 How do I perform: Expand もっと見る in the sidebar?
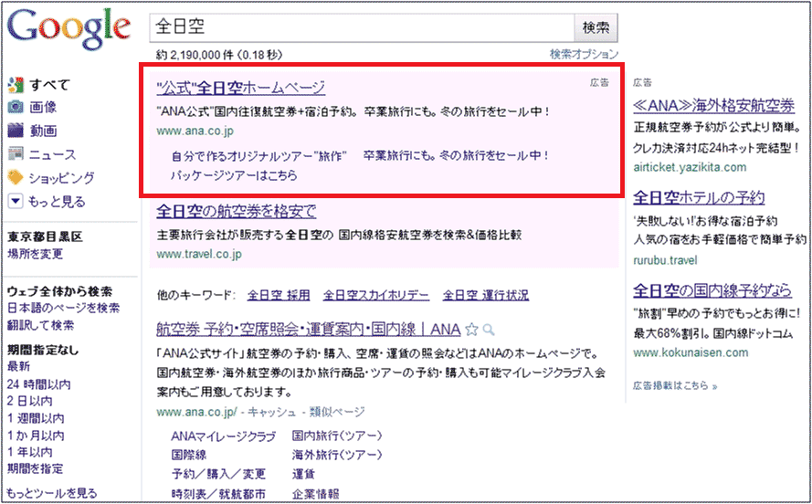pos(16,202)
